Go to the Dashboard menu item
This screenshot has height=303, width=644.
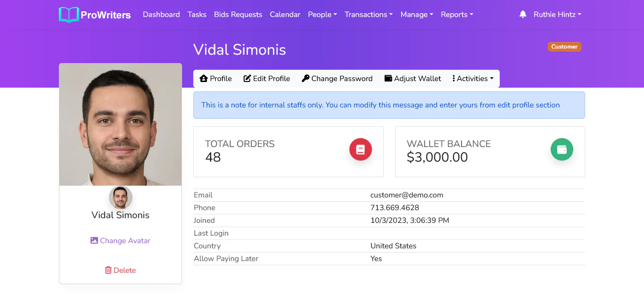coord(161,15)
